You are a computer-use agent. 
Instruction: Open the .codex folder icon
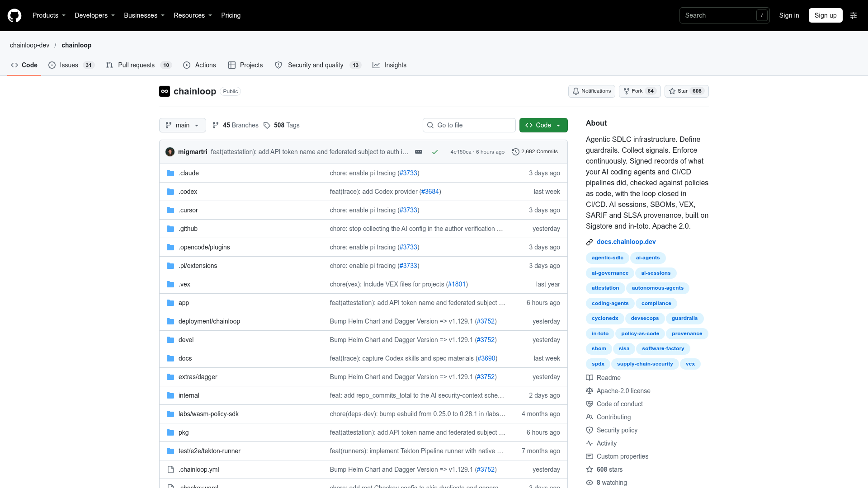coord(170,192)
